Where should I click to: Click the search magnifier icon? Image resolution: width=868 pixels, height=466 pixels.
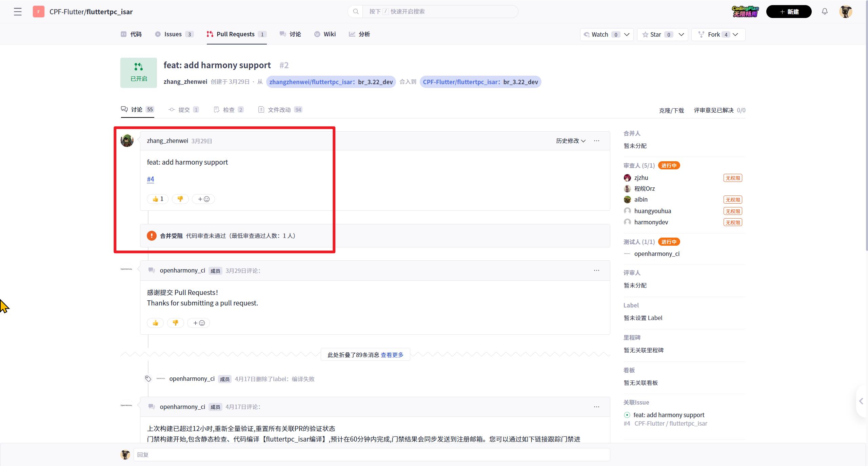pos(356,12)
